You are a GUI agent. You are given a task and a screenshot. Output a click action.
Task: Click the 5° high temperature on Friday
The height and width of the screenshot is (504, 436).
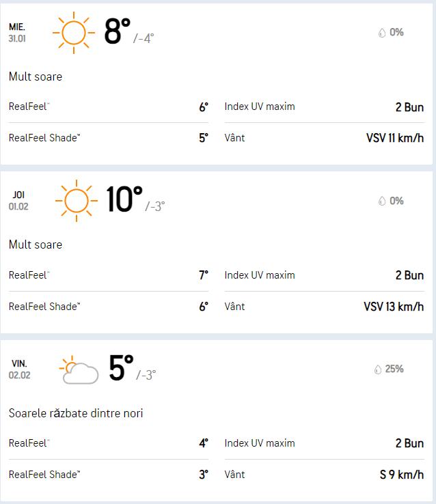point(120,368)
